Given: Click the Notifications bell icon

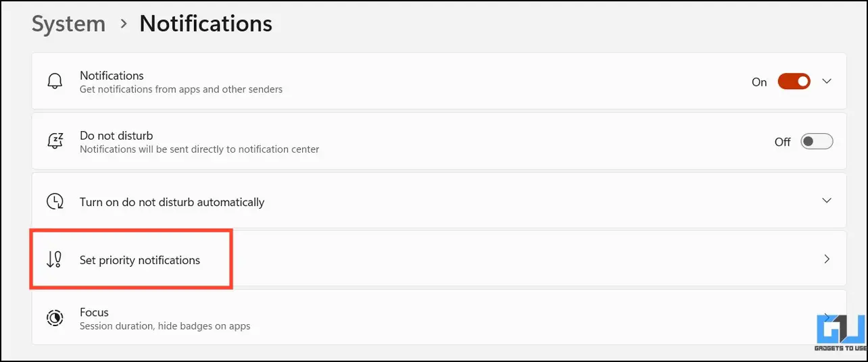Looking at the screenshot, I should pos(55,82).
